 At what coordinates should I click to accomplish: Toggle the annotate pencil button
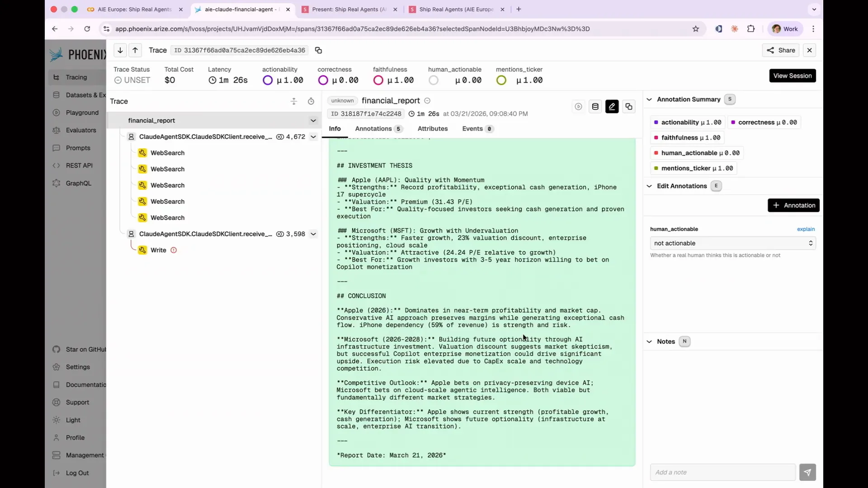(x=612, y=107)
